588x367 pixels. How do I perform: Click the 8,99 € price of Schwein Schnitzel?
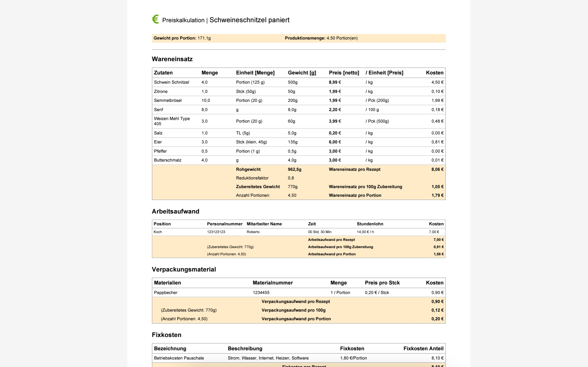coord(335,82)
